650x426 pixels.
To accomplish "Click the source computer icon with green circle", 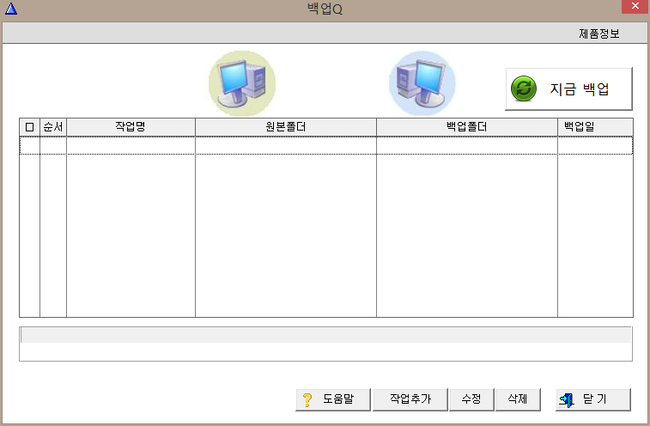I will 242,84.
